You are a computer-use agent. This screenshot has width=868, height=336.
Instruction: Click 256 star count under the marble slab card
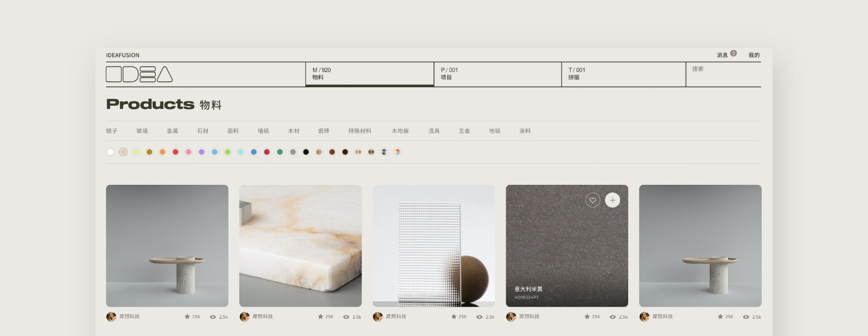tap(329, 316)
